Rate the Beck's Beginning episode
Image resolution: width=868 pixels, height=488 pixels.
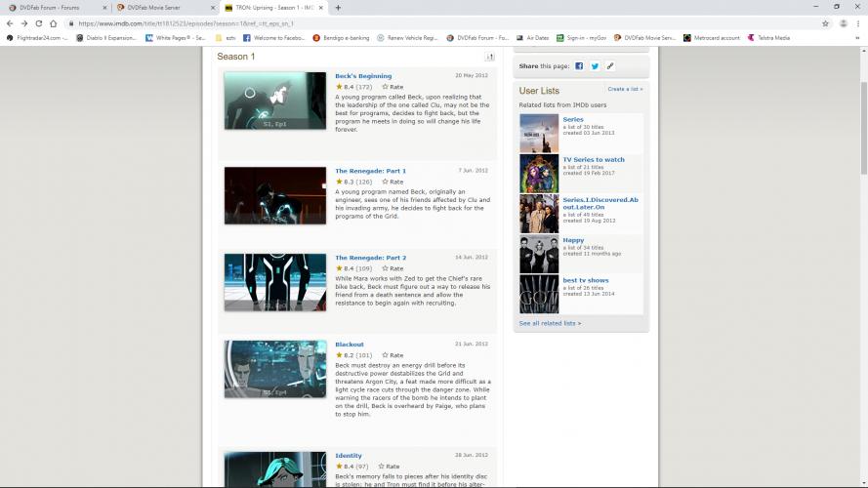click(x=393, y=87)
